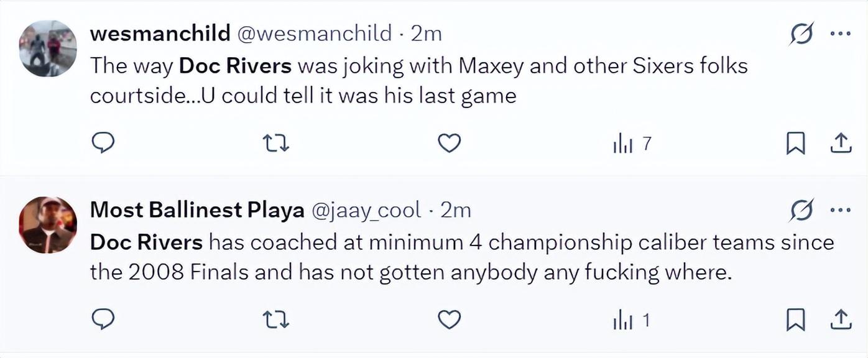Open more options for jaay_cool's tweet
The image size is (868, 358).
tap(840, 211)
